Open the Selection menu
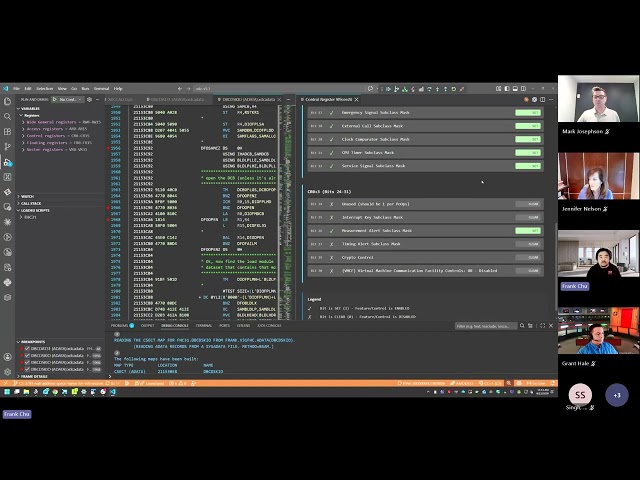Image resolution: width=640 pixels, height=480 pixels. (x=44, y=89)
